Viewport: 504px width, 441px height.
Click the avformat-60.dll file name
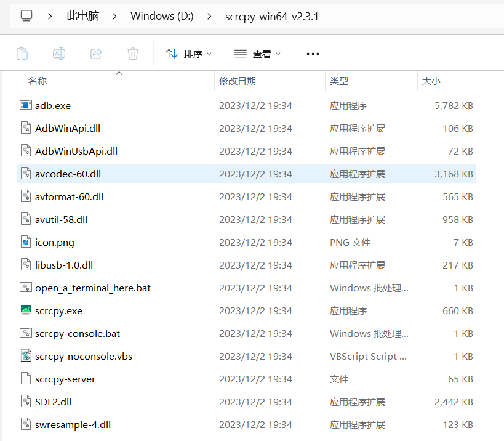(69, 197)
